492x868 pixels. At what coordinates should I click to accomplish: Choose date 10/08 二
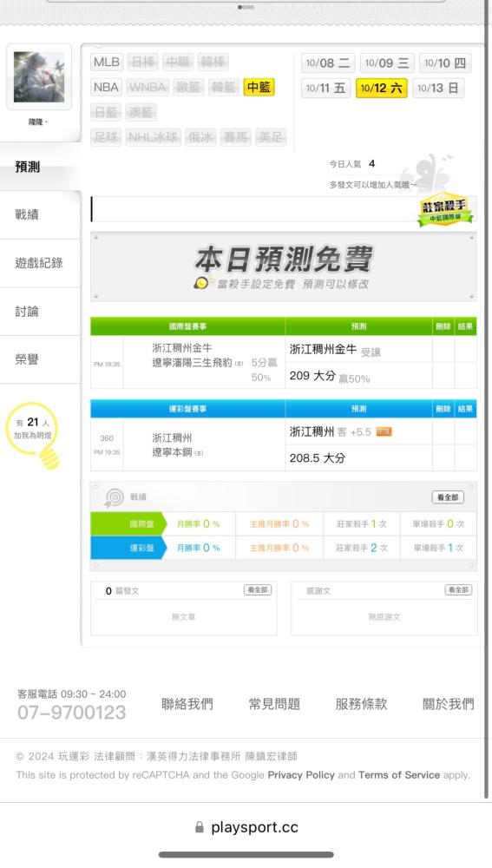(x=328, y=63)
